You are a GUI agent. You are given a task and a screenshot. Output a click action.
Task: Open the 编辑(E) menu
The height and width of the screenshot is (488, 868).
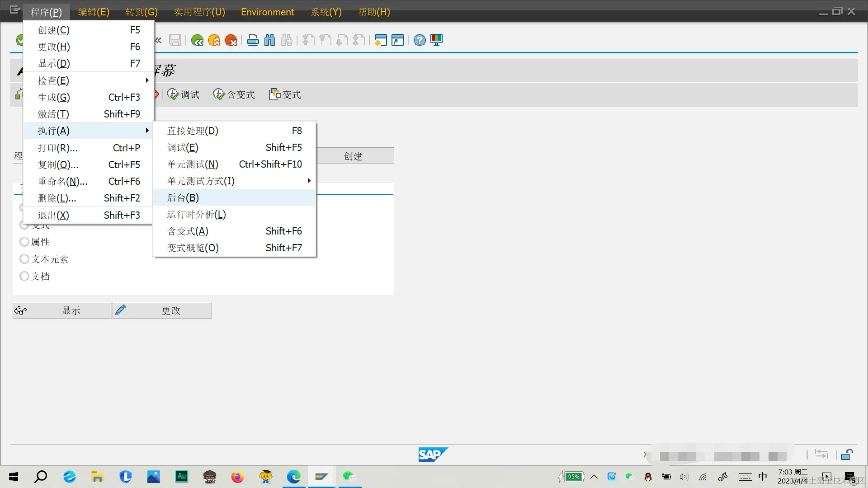point(94,12)
